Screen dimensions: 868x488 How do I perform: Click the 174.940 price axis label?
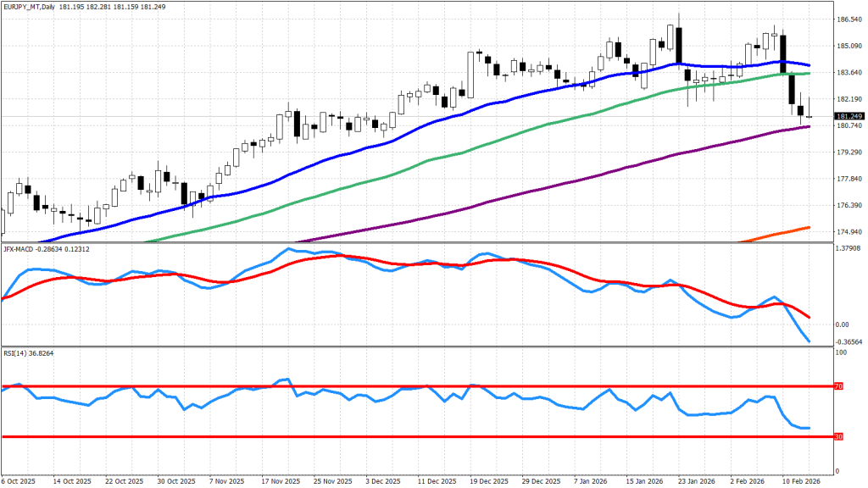click(x=849, y=232)
